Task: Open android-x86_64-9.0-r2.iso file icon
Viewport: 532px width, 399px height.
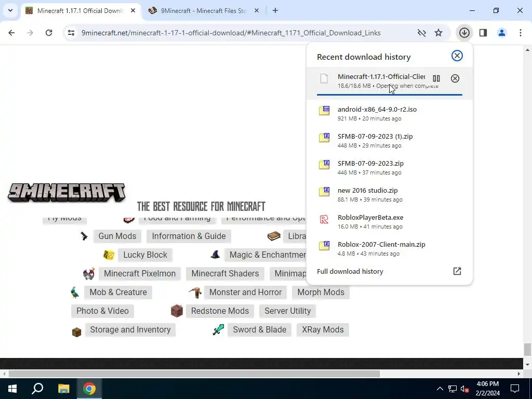Action: pos(324,110)
